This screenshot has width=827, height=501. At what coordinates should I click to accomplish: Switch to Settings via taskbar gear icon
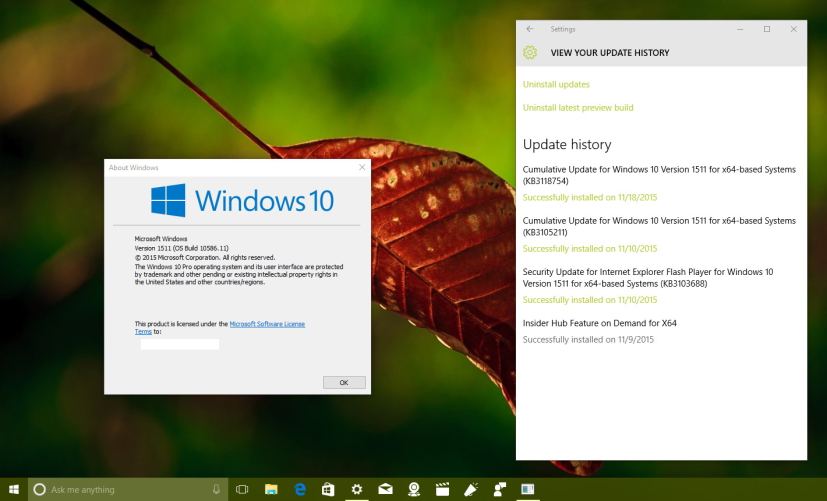(x=357, y=489)
